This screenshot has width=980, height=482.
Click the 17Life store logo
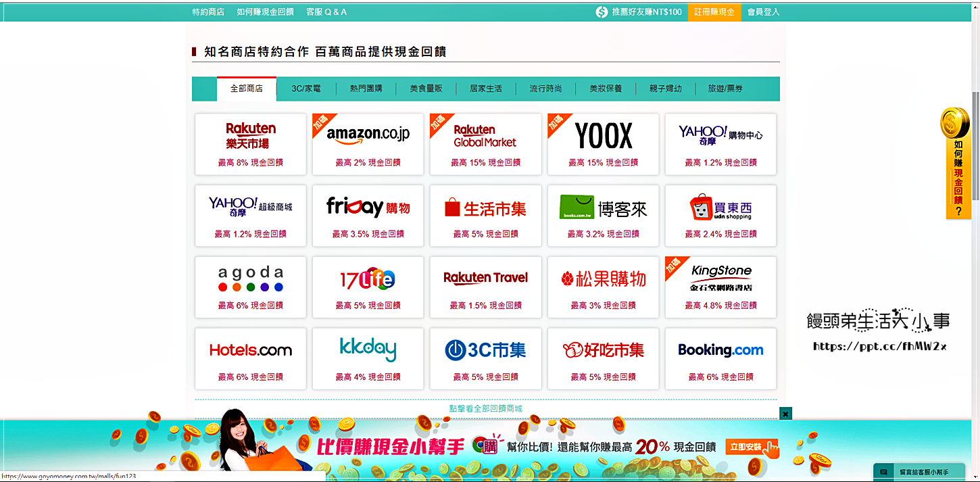coord(368,279)
